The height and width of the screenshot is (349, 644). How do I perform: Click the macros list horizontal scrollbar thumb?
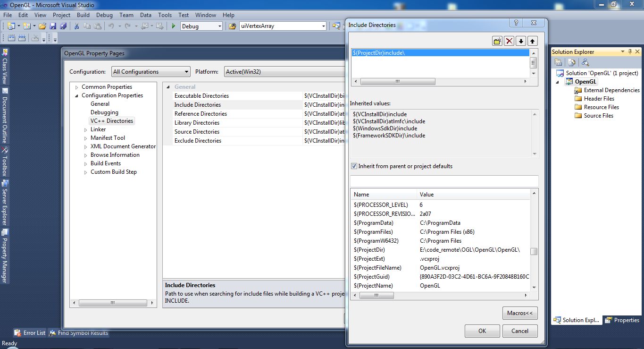376,295
